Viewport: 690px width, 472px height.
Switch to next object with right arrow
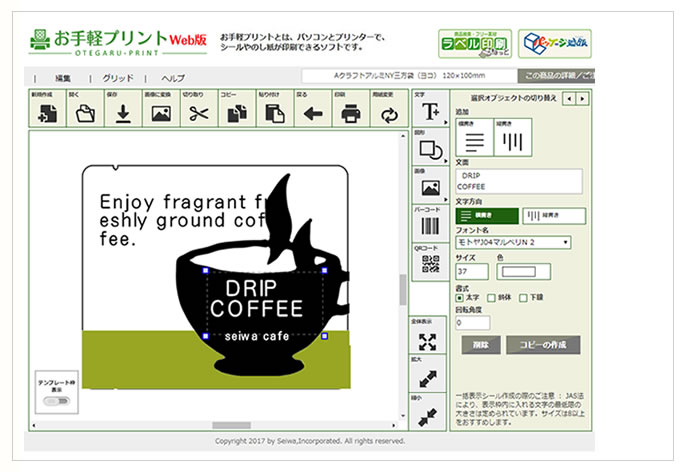coord(583,99)
